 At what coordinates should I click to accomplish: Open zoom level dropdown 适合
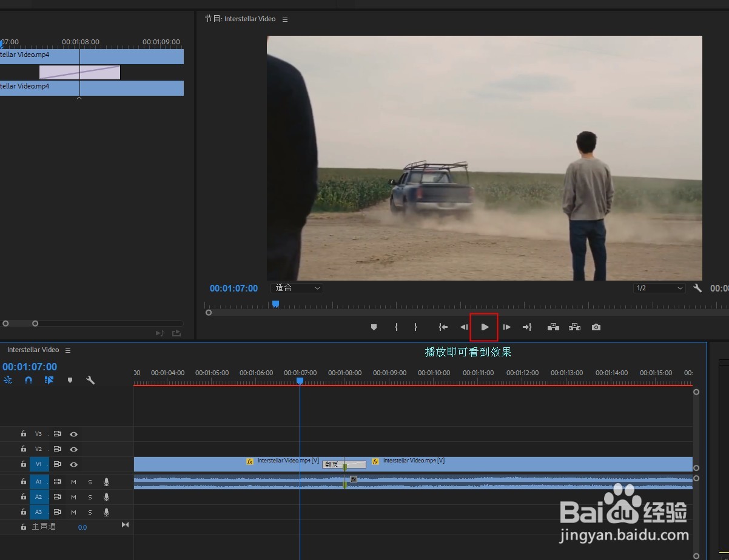297,288
